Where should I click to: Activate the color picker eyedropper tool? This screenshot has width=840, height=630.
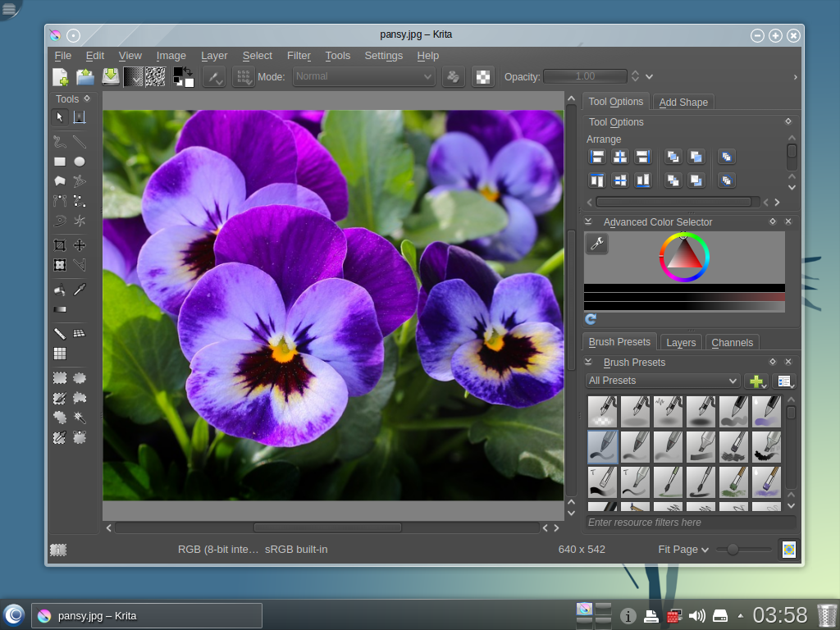click(80, 289)
